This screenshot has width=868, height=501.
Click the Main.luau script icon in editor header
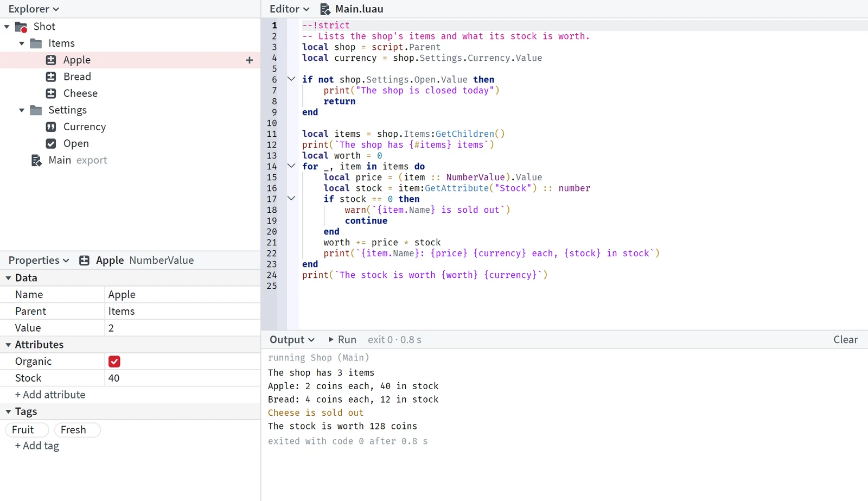(325, 9)
